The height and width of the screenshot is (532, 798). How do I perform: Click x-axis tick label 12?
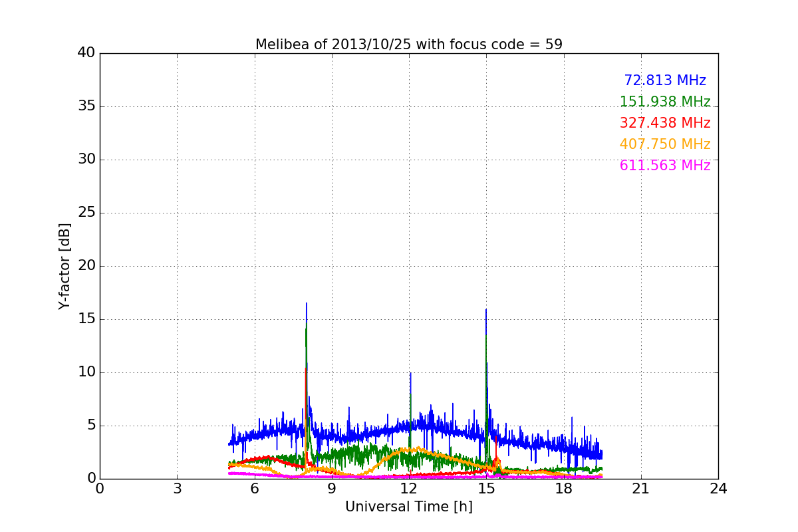point(409,489)
